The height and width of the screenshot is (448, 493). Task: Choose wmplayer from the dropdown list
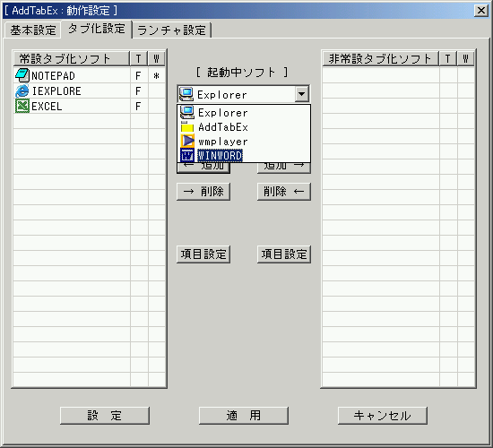click(x=244, y=142)
